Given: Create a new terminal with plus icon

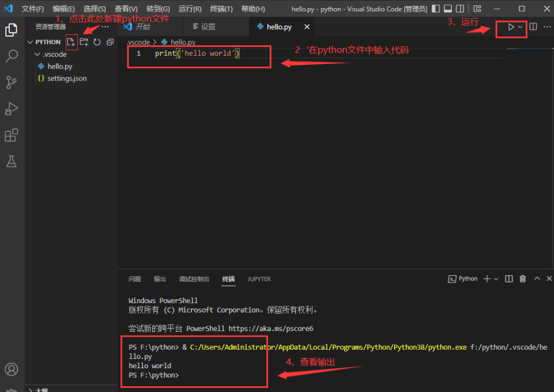Looking at the screenshot, I should [x=487, y=279].
